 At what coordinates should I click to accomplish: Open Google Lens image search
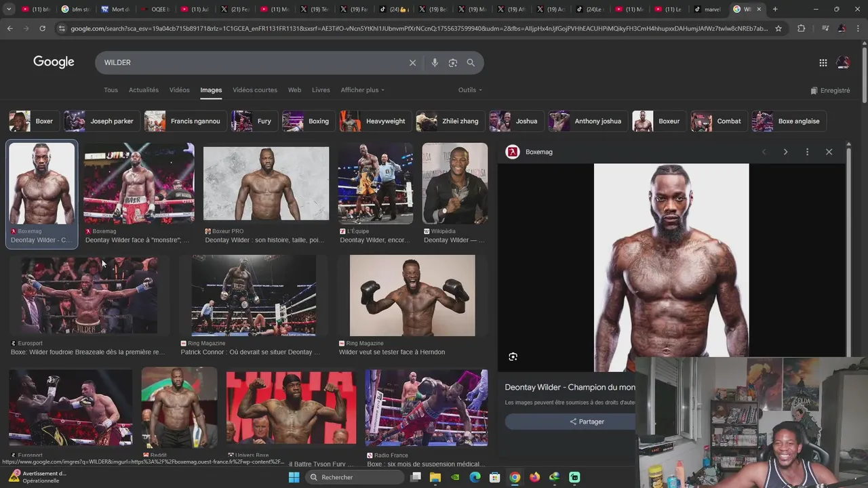(452, 62)
